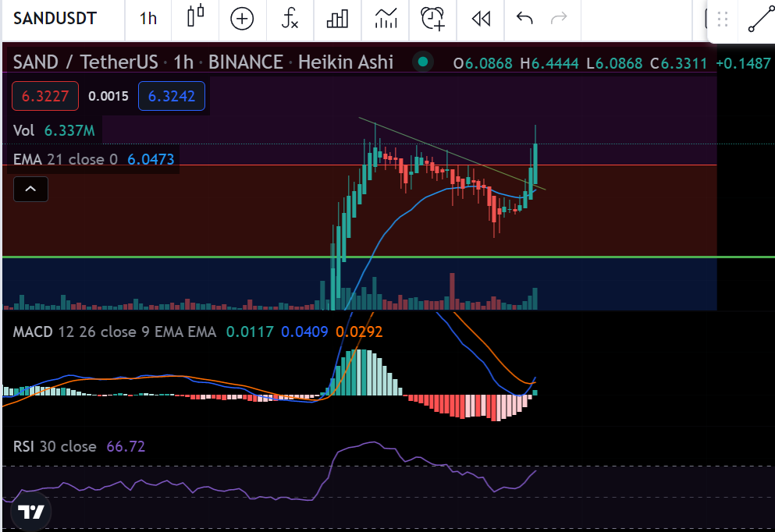Select the trend line drawing tool
This screenshot has height=532, width=775.
[x=761, y=20]
